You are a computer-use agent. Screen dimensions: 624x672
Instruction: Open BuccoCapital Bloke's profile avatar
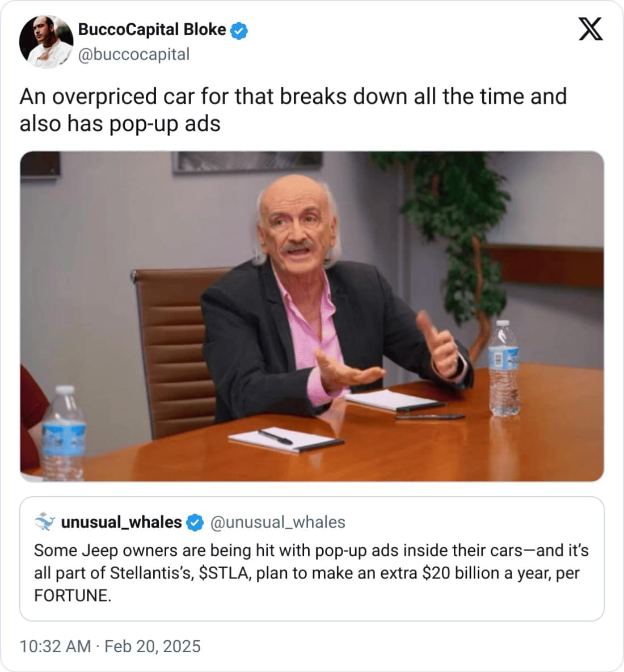(46, 42)
